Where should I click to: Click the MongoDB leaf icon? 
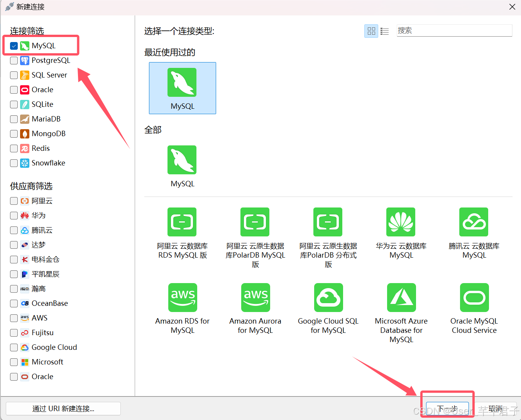pyautogui.click(x=25, y=134)
